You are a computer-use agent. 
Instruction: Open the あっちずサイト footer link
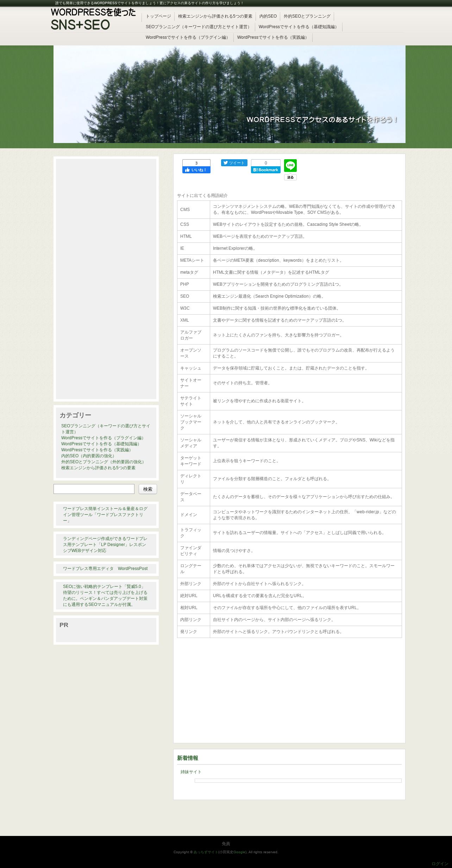pos(206,852)
